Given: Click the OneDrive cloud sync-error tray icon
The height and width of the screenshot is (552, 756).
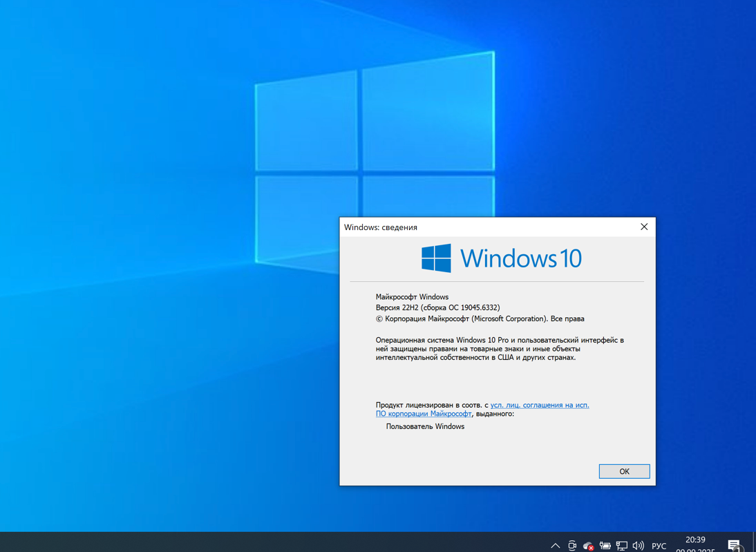Looking at the screenshot, I should coord(587,545).
